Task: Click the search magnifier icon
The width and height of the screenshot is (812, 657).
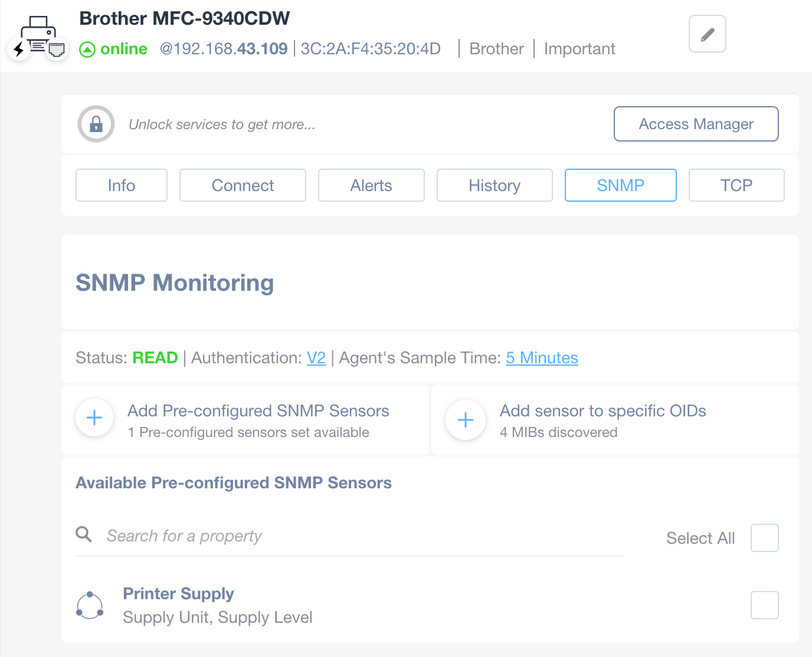Action: [x=84, y=534]
